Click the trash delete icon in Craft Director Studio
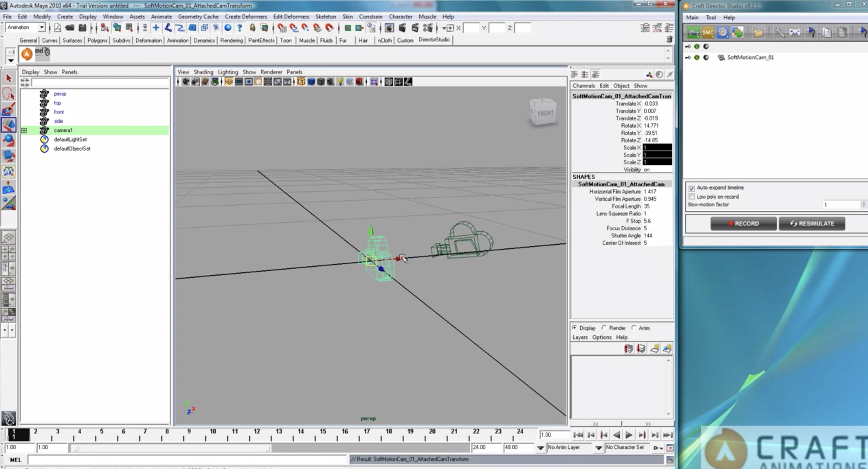Image resolution: width=868 pixels, height=469 pixels. click(x=841, y=32)
